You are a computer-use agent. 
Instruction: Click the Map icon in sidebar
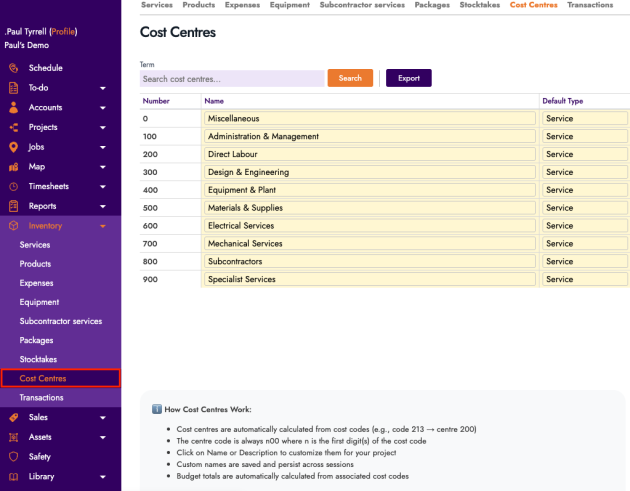(13, 167)
